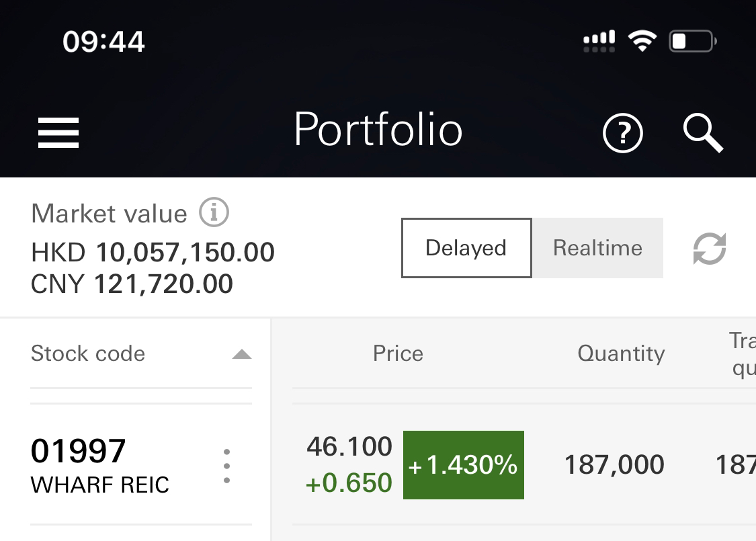
Task: Open the hamburger navigation menu
Action: (x=58, y=132)
